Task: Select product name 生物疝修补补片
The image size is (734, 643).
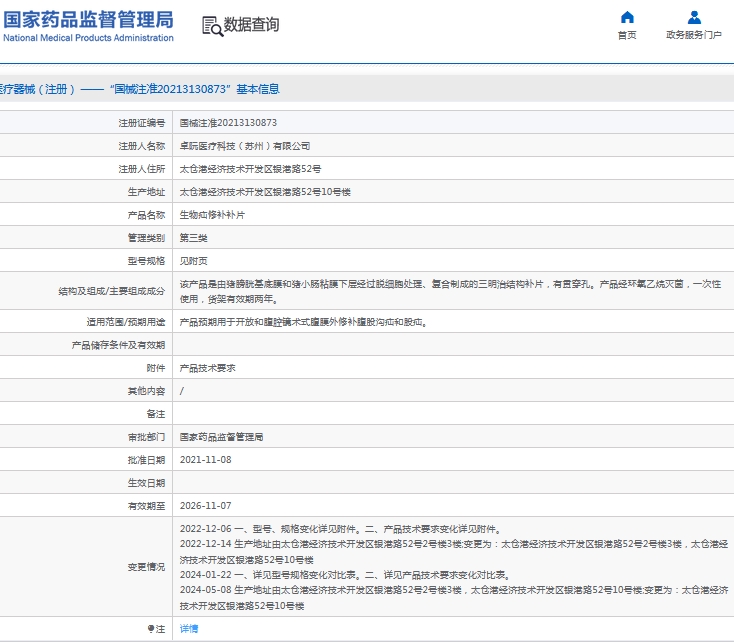Action: pyautogui.click(x=212, y=215)
